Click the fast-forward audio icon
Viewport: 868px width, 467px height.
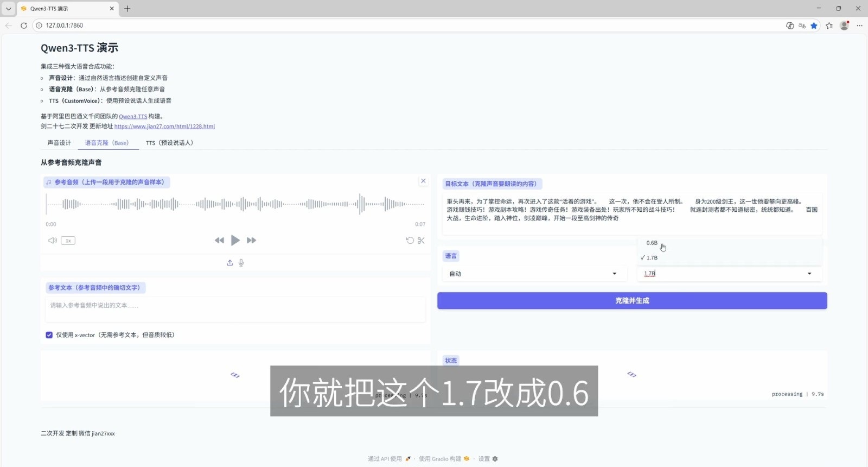251,241
